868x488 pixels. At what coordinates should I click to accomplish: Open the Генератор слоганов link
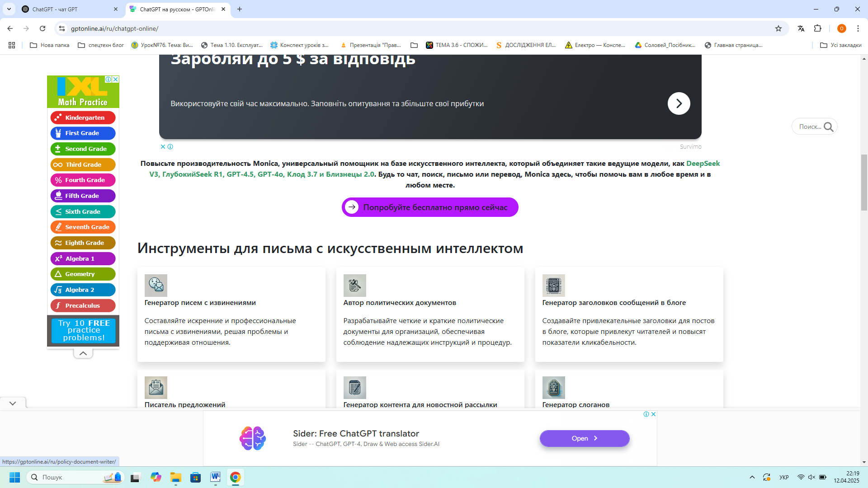576,405
